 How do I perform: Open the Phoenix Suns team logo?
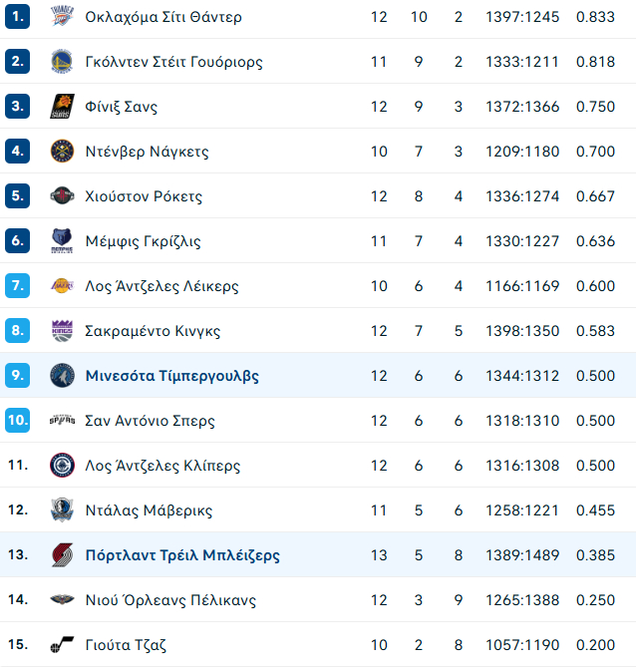click(62, 107)
